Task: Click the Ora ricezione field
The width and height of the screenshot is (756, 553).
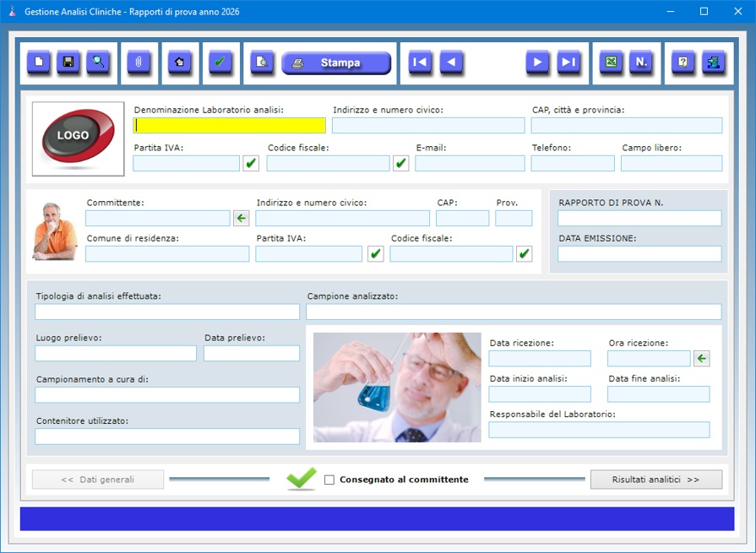Action: pyautogui.click(x=649, y=358)
